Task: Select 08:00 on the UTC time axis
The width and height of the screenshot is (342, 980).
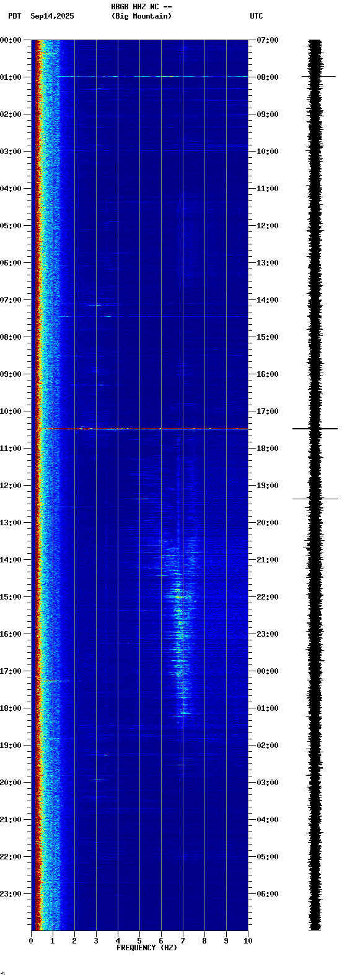Action: (x=268, y=77)
